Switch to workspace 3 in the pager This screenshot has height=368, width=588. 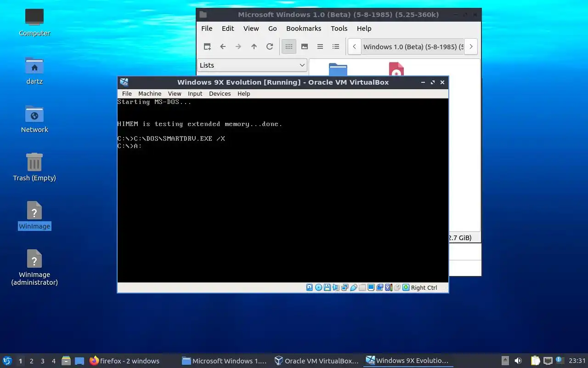(43, 361)
